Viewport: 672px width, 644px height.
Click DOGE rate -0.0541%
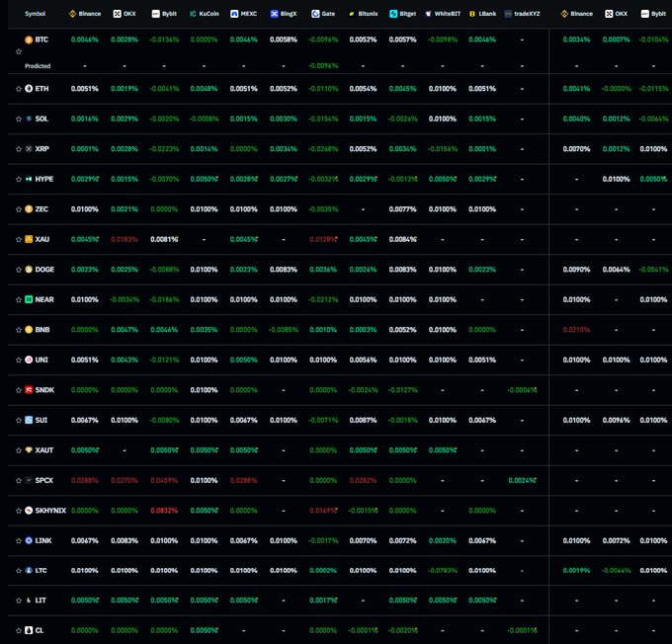point(653,270)
